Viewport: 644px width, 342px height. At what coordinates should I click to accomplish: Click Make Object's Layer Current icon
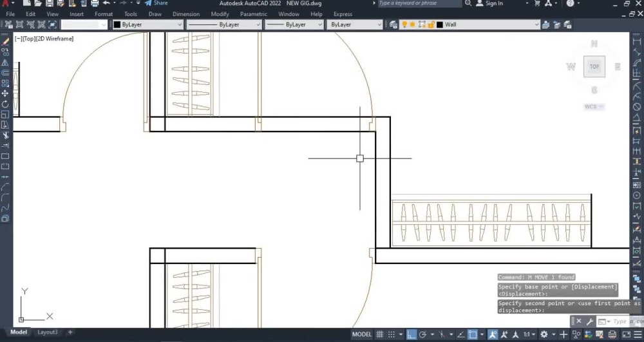click(x=545, y=24)
